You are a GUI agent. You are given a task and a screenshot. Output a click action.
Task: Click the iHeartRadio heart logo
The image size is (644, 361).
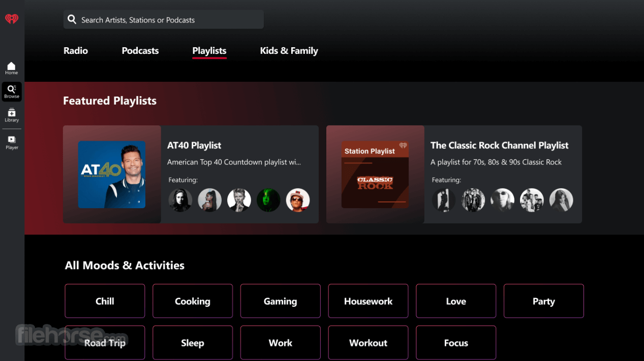click(x=12, y=19)
